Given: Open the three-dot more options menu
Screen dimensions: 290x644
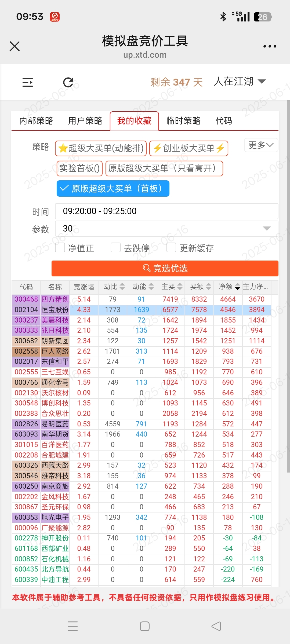Looking at the screenshot, I should [x=270, y=46].
